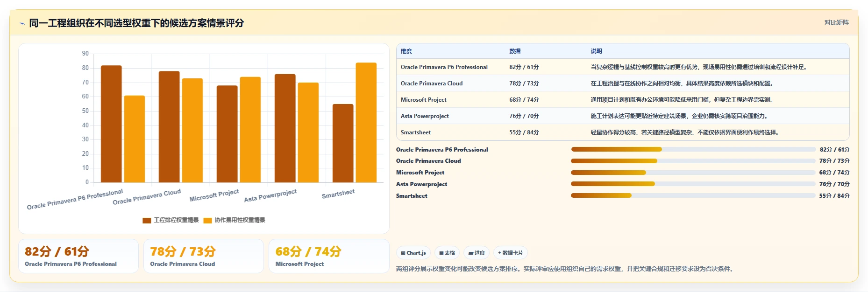The height and width of the screenshot is (292, 868).
Task: Click dark orange bar for Asta Powerproject
Action: click(x=285, y=128)
